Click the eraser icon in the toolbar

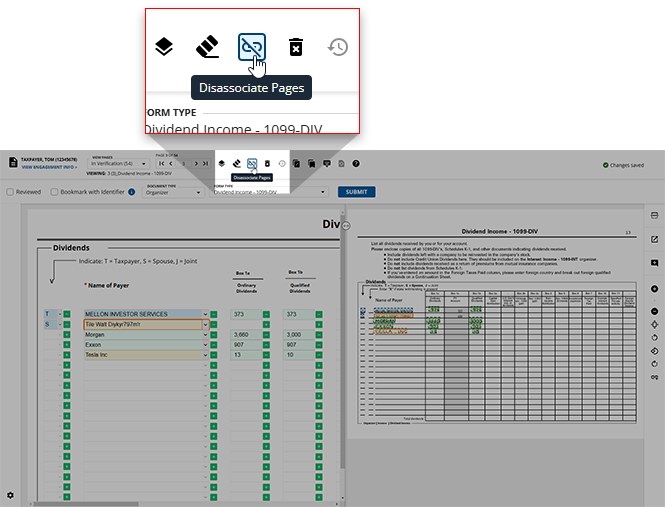pos(207,46)
